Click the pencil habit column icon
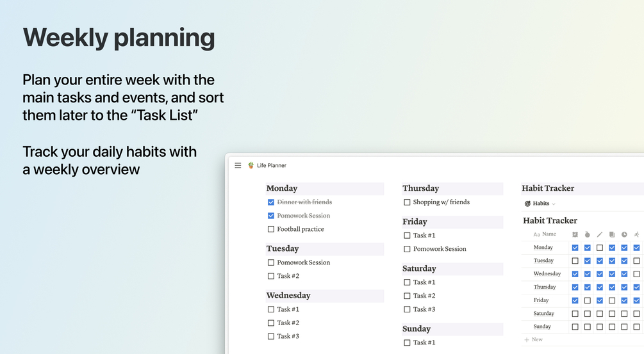This screenshot has width=644, height=354. 600,235
